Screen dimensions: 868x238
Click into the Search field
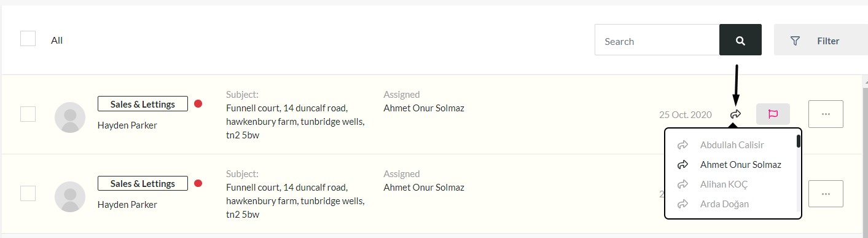point(657,41)
